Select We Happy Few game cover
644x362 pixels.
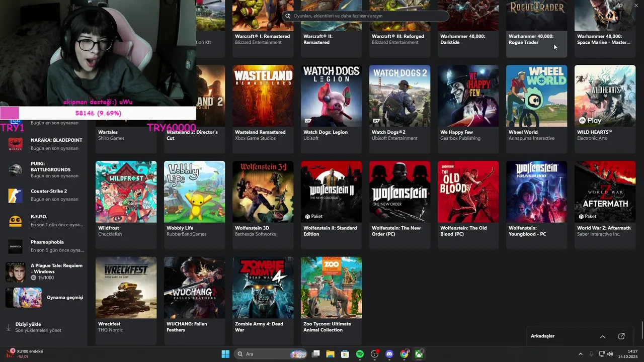pyautogui.click(x=468, y=96)
